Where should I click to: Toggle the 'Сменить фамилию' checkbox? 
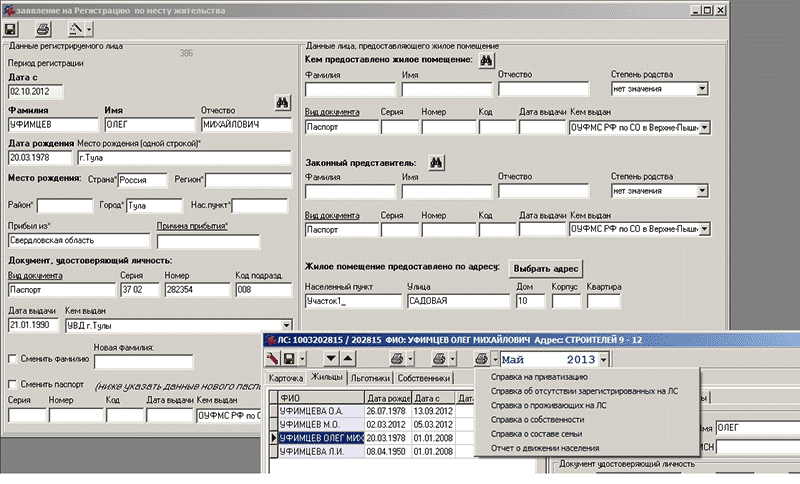12,359
